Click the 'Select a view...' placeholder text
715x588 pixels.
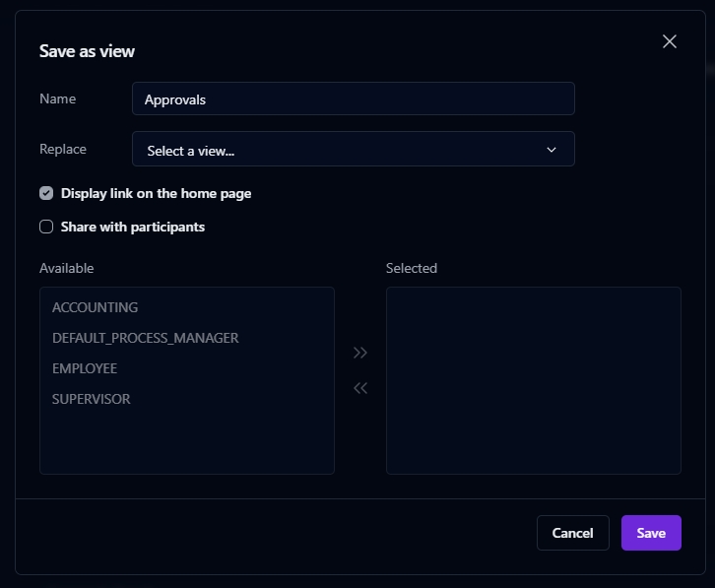(191, 151)
